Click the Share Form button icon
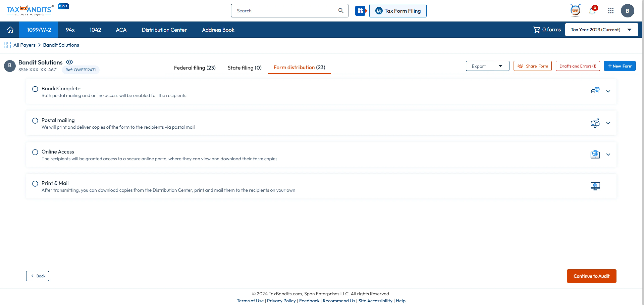The width and height of the screenshot is (644, 306). tap(520, 66)
